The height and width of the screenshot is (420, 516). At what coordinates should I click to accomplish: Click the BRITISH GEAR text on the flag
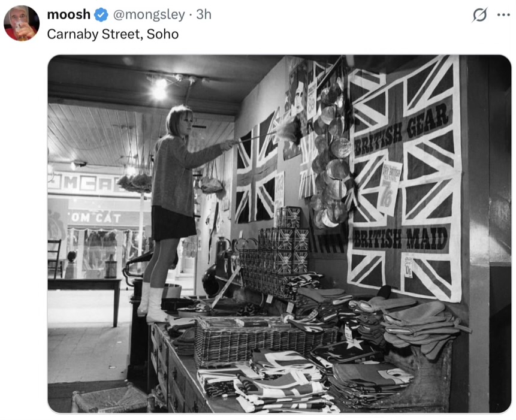coord(402,130)
